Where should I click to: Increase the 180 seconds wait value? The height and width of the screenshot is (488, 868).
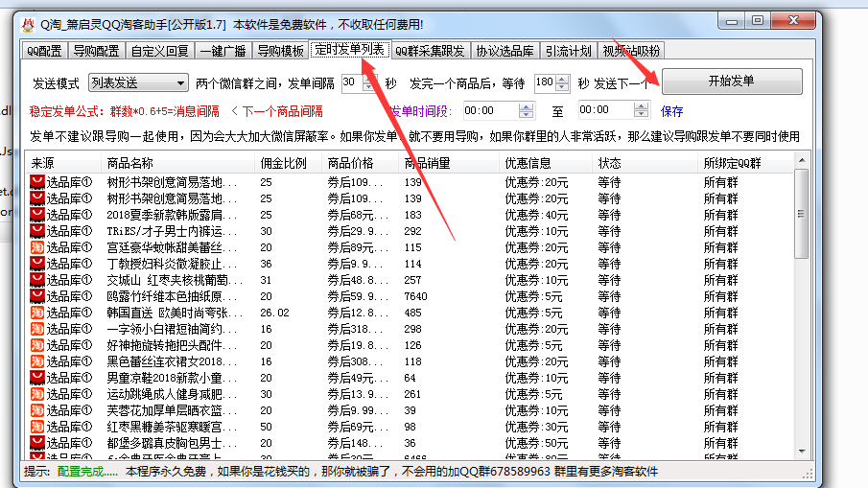(562, 80)
